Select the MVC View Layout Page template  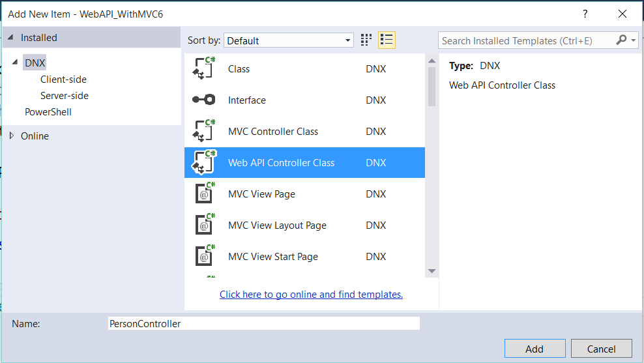(305, 225)
